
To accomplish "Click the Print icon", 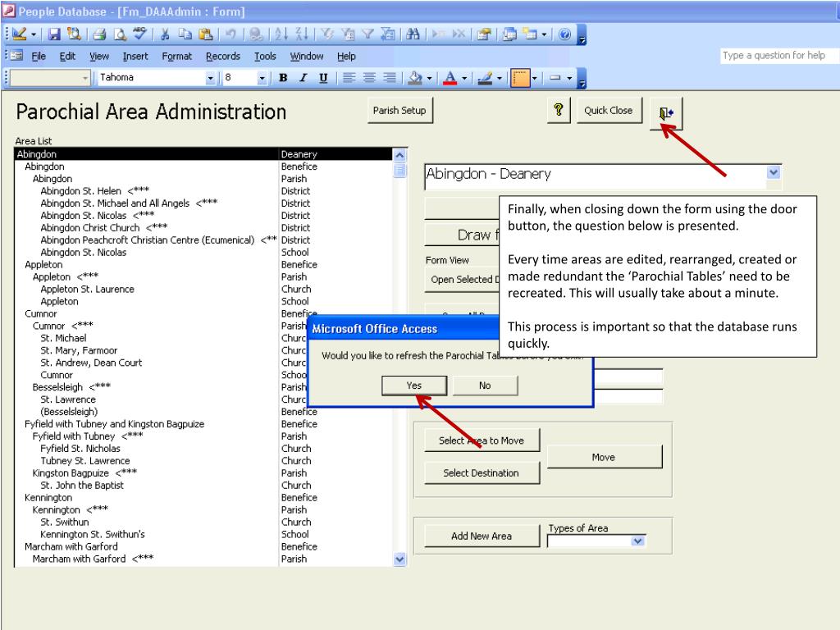I will (x=99, y=34).
